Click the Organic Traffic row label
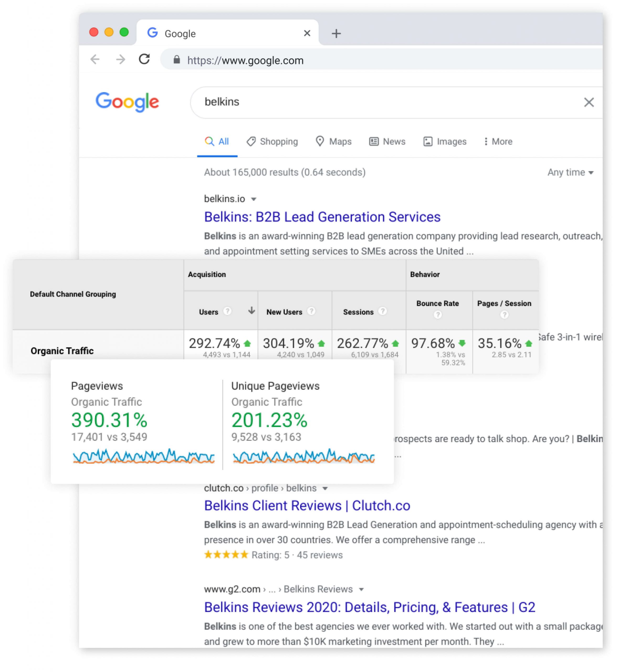 point(62,351)
